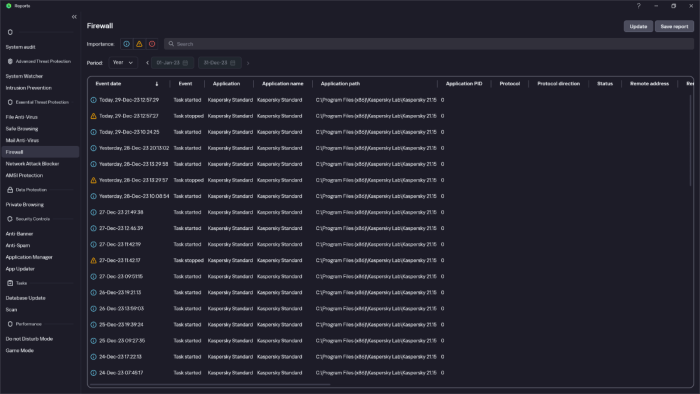The width and height of the screenshot is (700, 394).
Task: Select 'Task started' in the 24-Dec-23 17:22:13 row
Action: [x=187, y=357]
